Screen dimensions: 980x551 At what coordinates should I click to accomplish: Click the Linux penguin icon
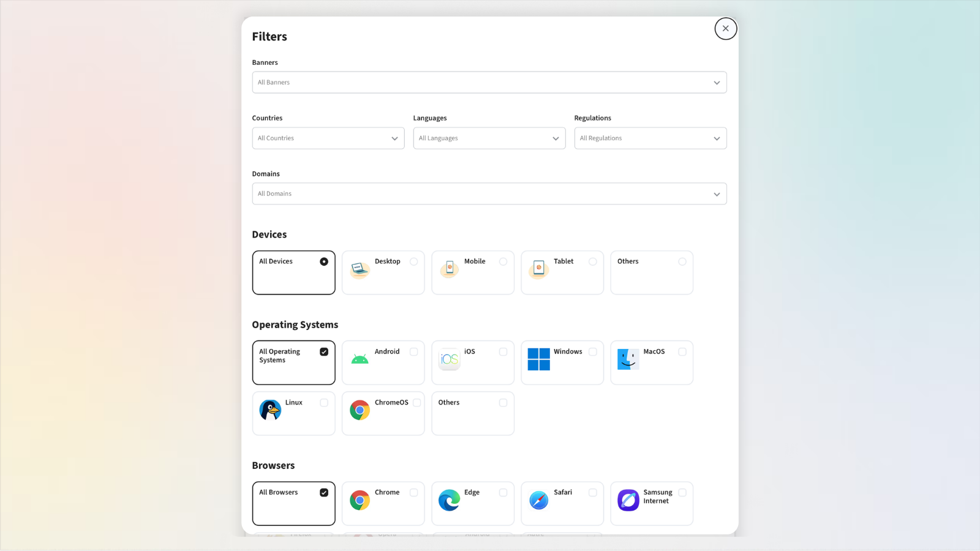coord(270,410)
